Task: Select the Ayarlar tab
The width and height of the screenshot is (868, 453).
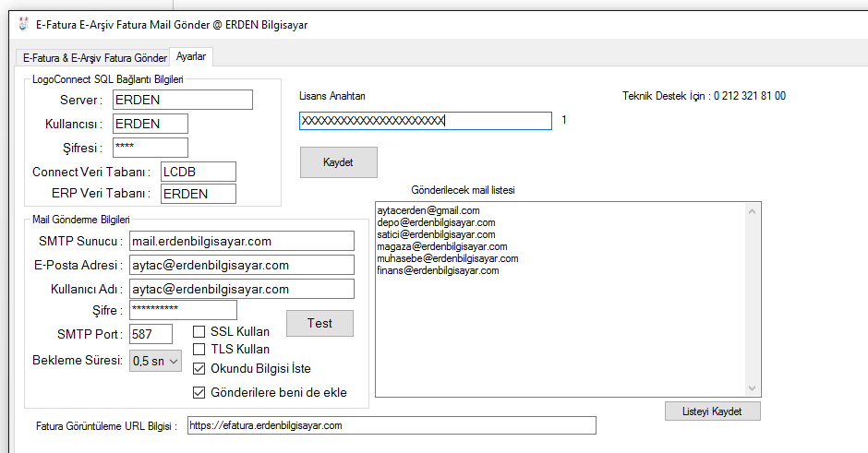Action: [191, 57]
